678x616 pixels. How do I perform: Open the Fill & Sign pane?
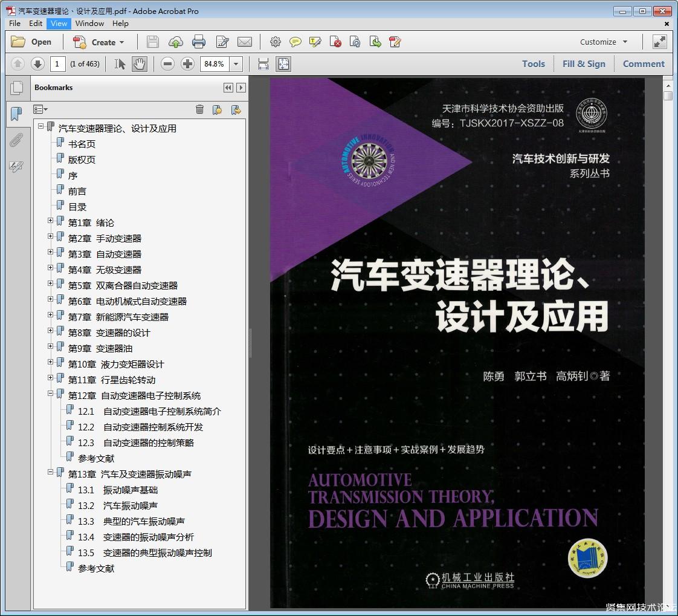pos(584,63)
